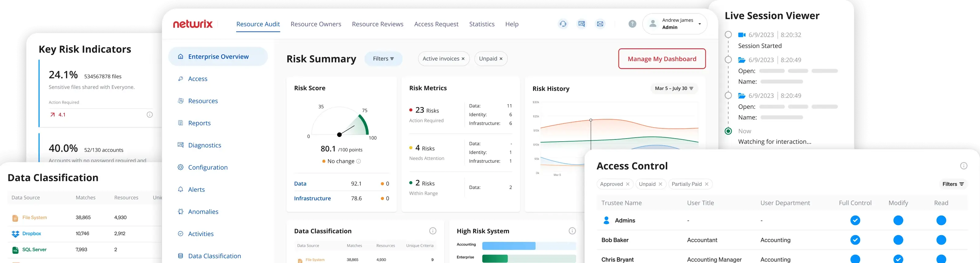This screenshot has width=980, height=263.
Task: Toggle Full Control for Bob Baker
Action: (855, 240)
